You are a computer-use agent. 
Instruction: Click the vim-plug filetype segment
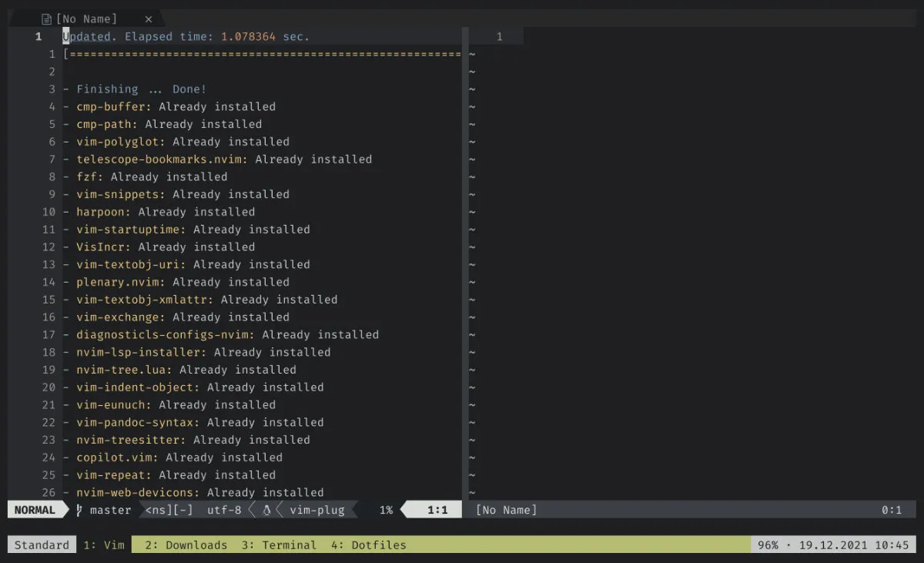316,510
